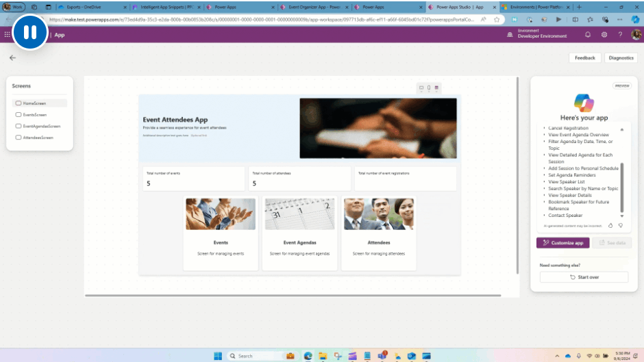644x362 pixels.
Task: Open notifications bell icon
Action: 588,35
